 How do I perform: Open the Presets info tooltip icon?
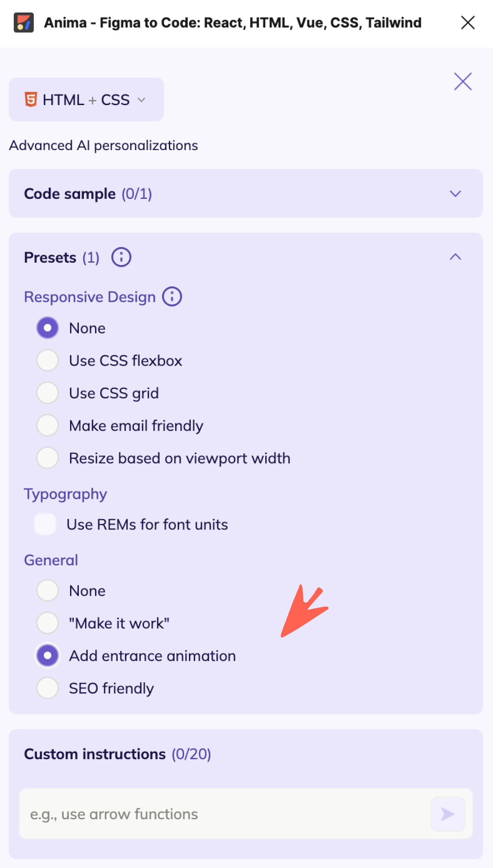[x=121, y=257]
